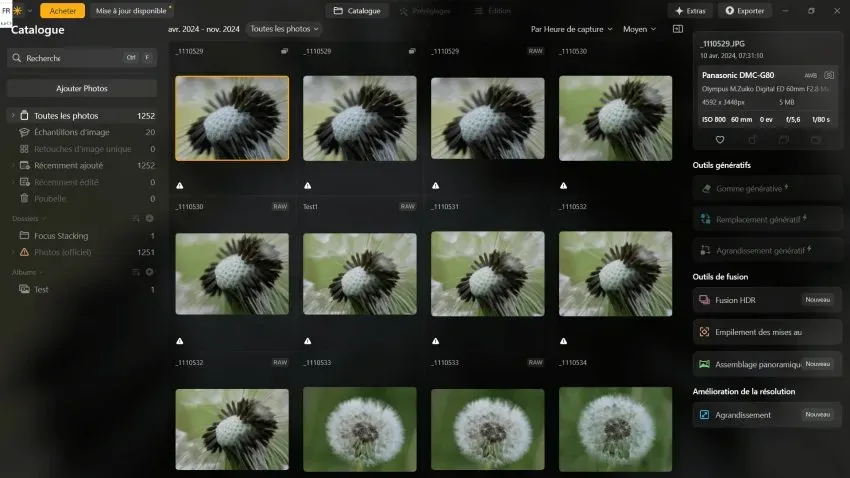The height and width of the screenshot is (478, 850).
Task: Expand the Toutes les photos tree arrow
Action: tap(13, 115)
